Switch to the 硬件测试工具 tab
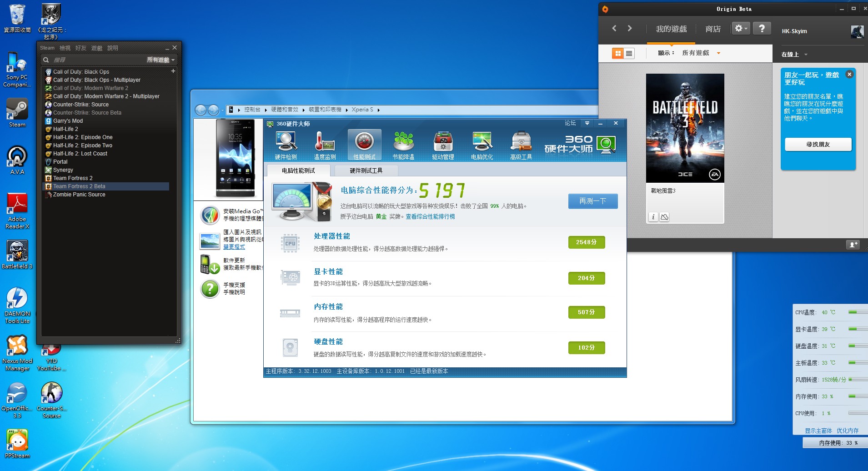The image size is (868, 471). coord(366,170)
